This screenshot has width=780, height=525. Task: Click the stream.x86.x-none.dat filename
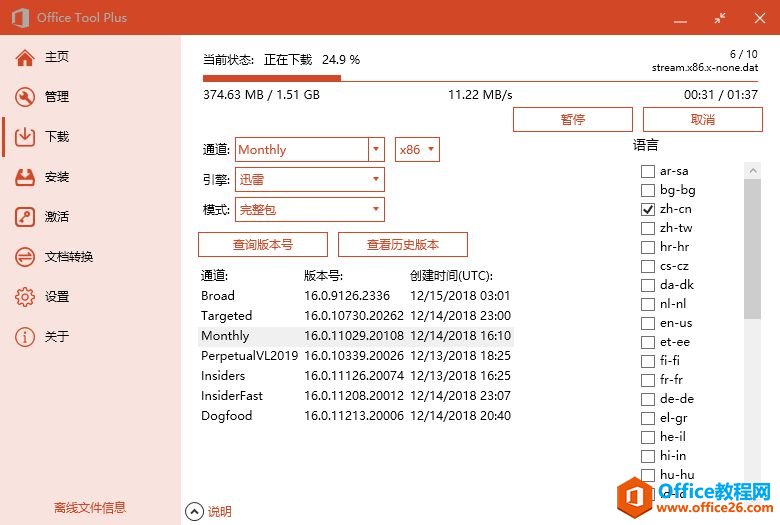pyautogui.click(x=705, y=67)
